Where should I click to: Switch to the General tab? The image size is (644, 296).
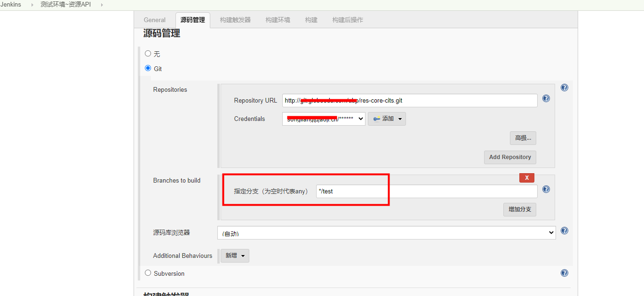click(x=154, y=20)
